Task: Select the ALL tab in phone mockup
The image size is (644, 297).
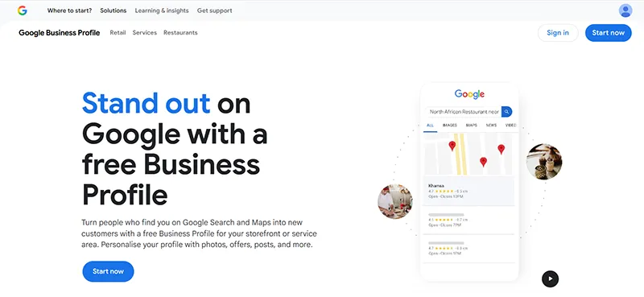Action: pyautogui.click(x=430, y=126)
